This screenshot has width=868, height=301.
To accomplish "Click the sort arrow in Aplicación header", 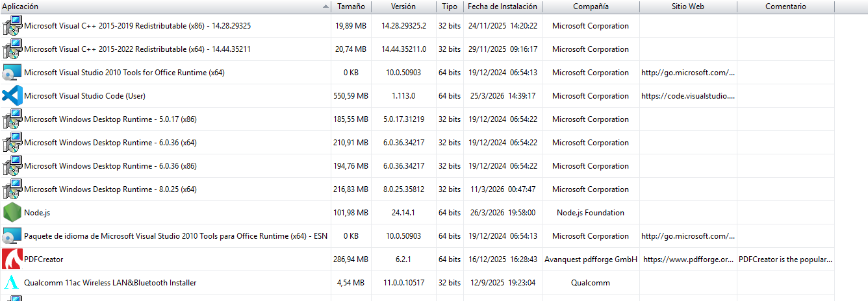I will click(325, 6).
